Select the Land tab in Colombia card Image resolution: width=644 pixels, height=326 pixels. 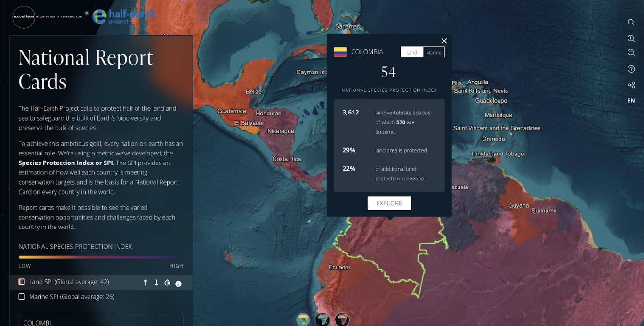[411, 52]
